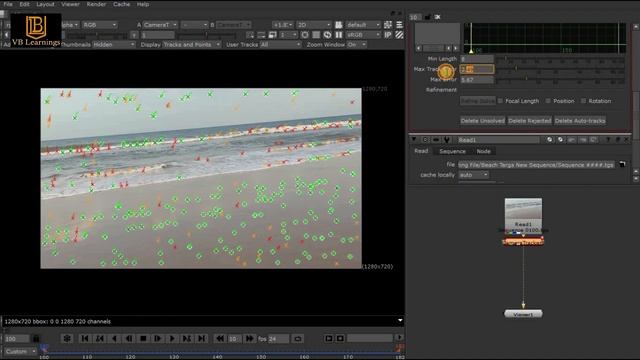Open the Render menu

coord(96,4)
